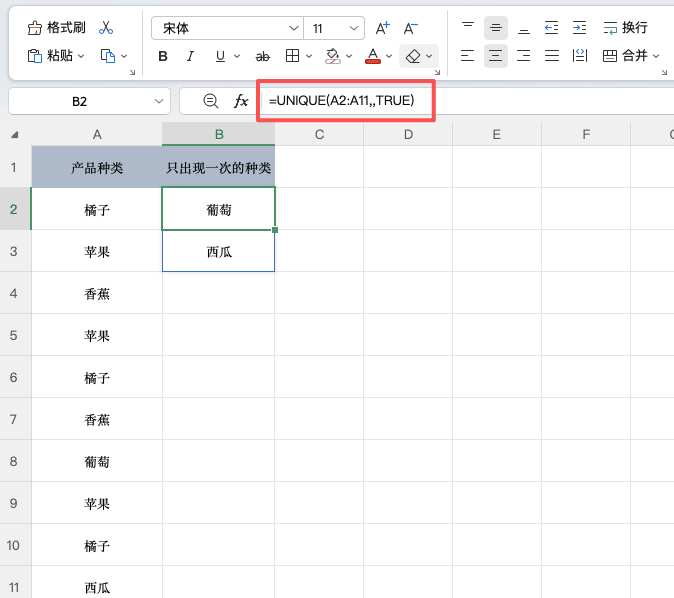This screenshot has height=598, width=674.
Task: Click the Copy icon
Action: point(107,56)
